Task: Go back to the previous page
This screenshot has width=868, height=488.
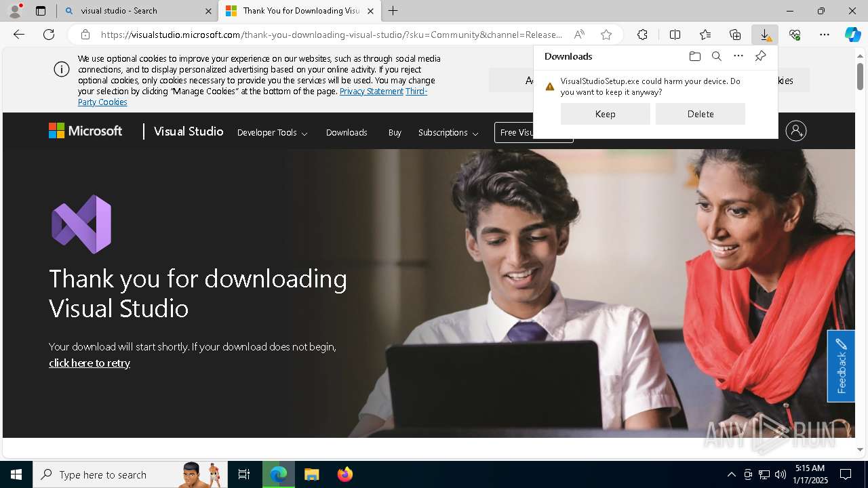Action: click(19, 35)
